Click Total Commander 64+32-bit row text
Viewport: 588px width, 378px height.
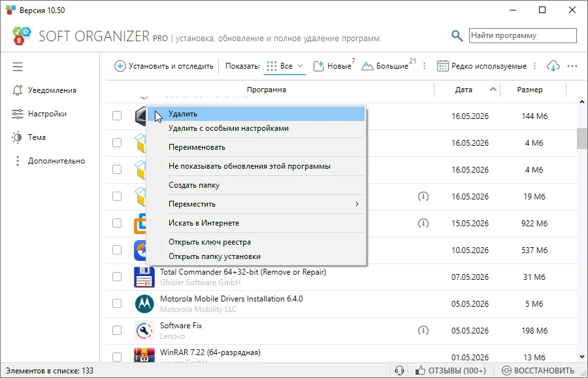point(243,272)
